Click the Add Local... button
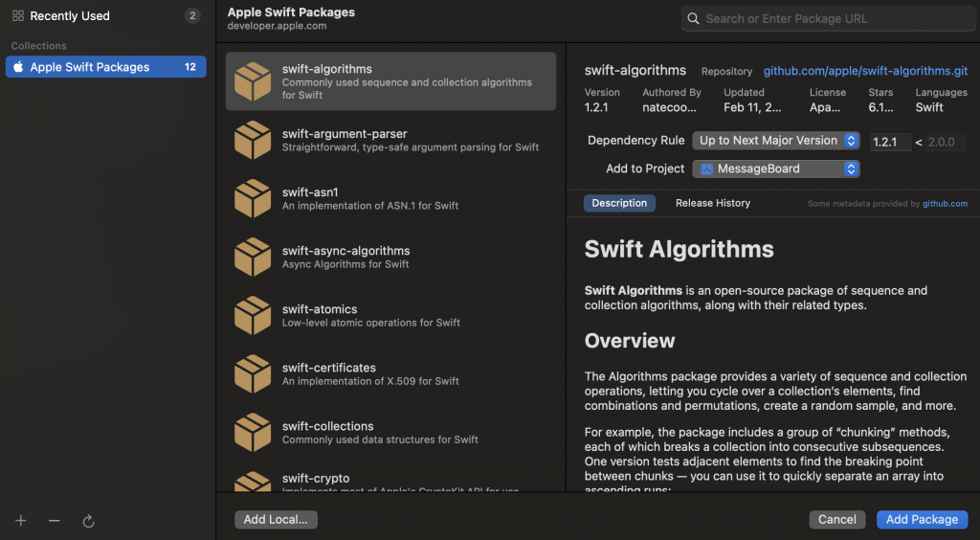Image resolution: width=980 pixels, height=540 pixels. coord(276,519)
